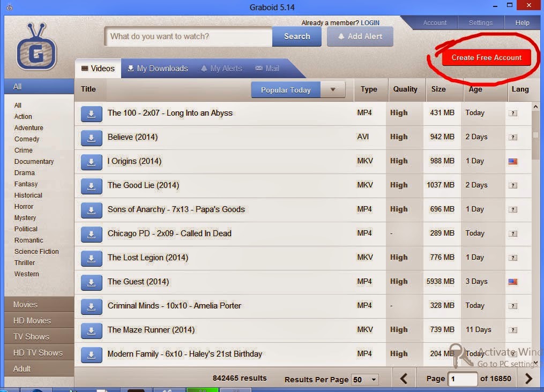This screenshot has width=544, height=392.
Task: Click the page number input field
Action: click(463, 379)
